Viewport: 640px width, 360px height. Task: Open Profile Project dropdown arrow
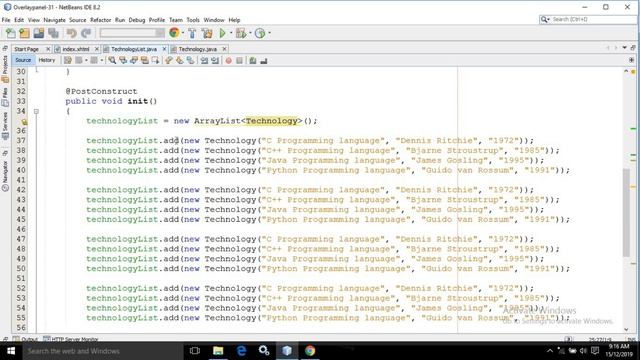coord(269,33)
